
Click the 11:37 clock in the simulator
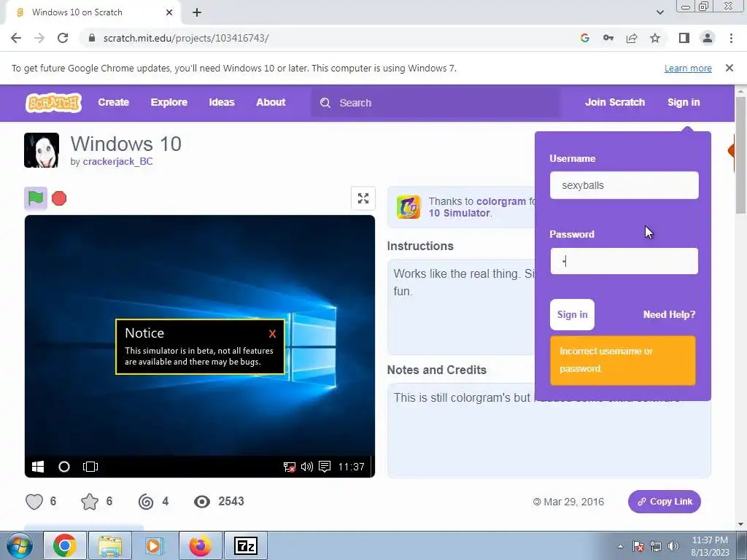(x=351, y=467)
